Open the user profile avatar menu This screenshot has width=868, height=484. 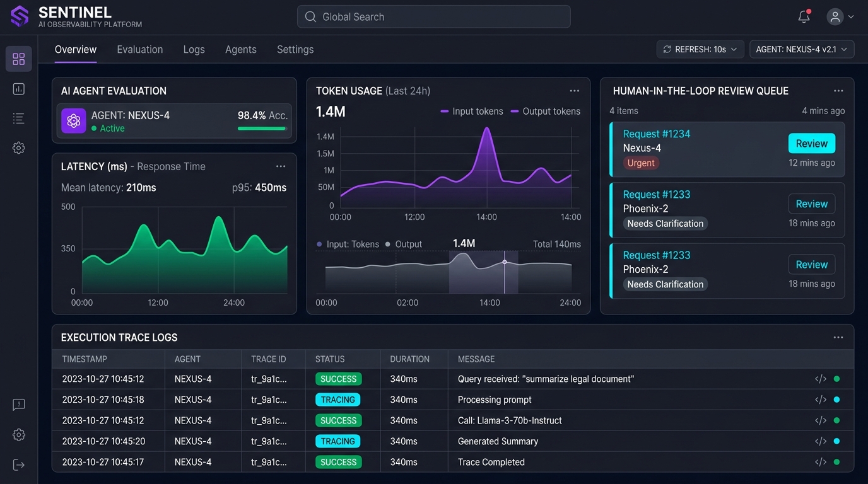point(835,17)
